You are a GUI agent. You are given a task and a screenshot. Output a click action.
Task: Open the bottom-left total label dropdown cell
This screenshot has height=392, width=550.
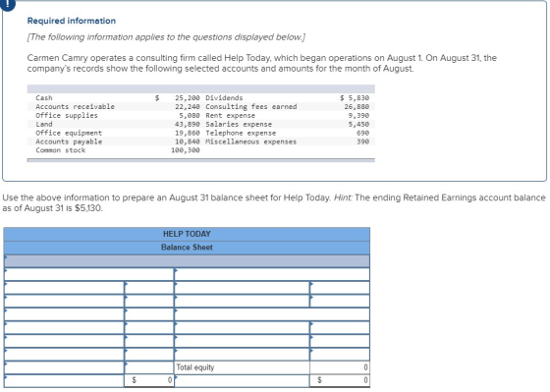pos(64,380)
